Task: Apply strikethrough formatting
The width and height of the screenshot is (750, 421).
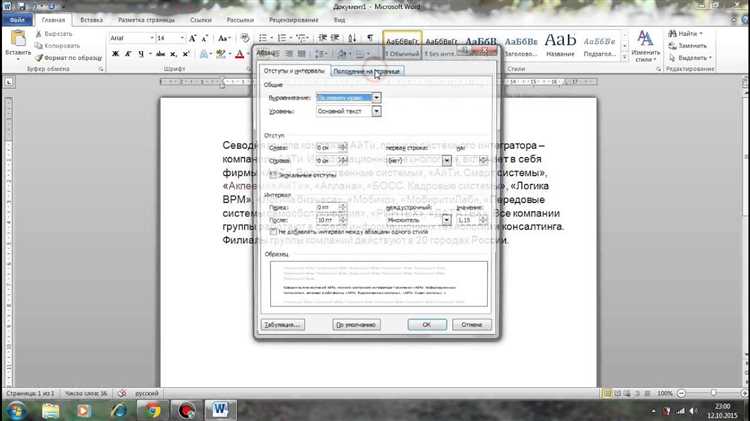Action: (160, 54)
